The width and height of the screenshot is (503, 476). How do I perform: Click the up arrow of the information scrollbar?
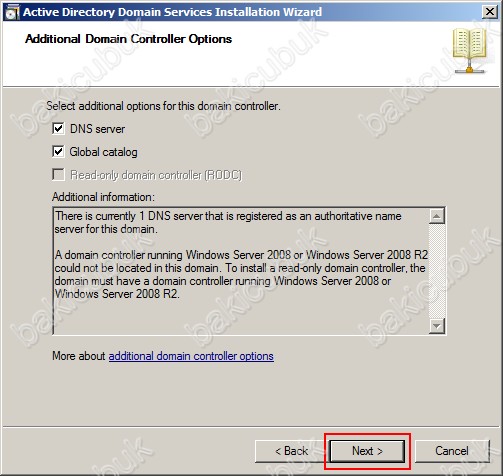(x=437, y=216)
